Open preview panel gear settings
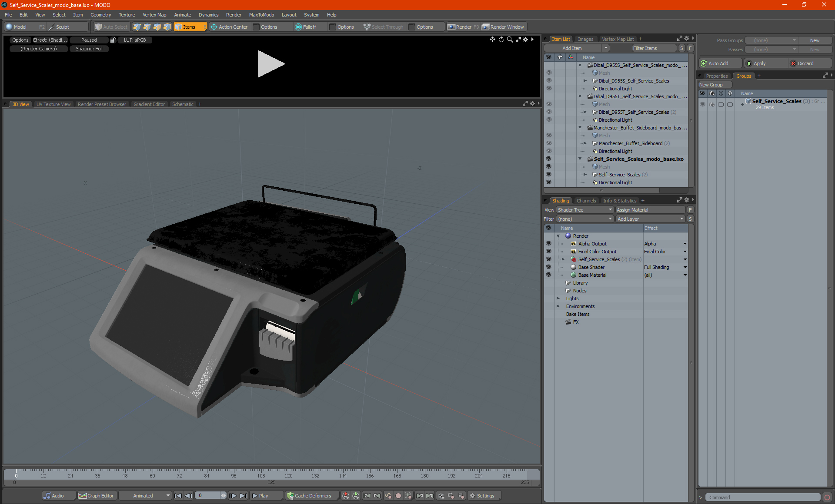 tap(525, 40)
